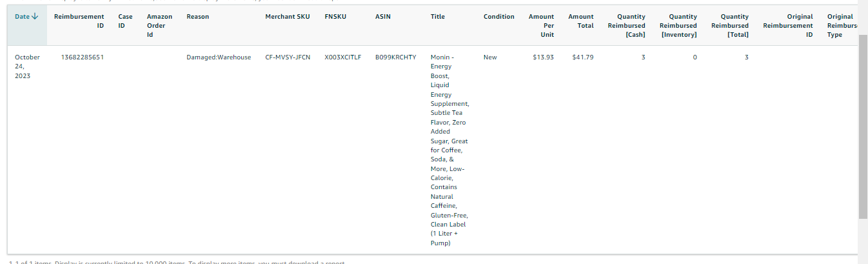
Task: Click the Monin Energy Boost product title
Action: coord(449,150)
